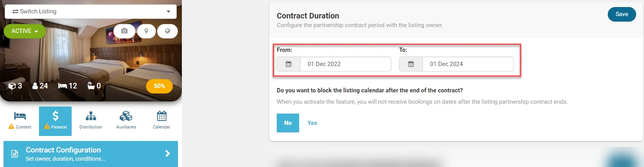This screenshot has width=644, height=167.
Task: Open the Switch Listing dropdown
Action: click(91, 11)
